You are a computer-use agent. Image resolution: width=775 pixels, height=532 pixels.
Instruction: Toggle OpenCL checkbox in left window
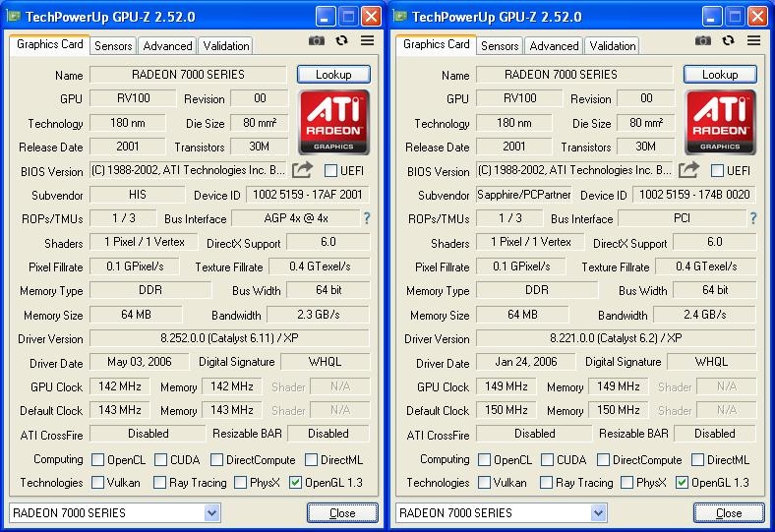98,460
